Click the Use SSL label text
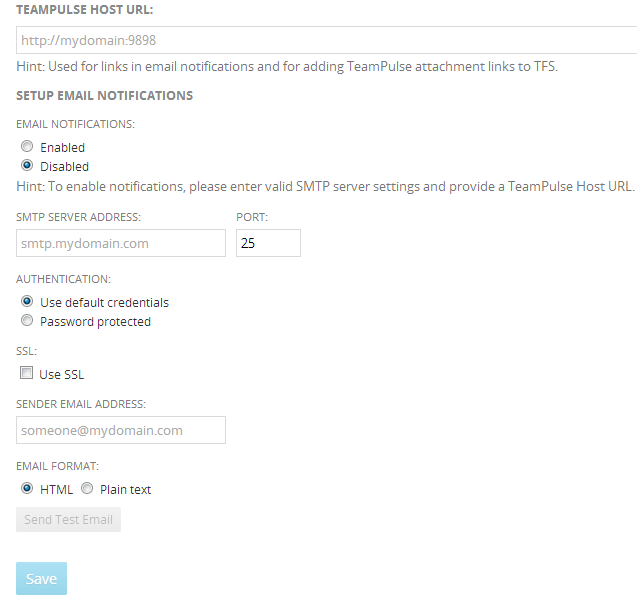 coord(62,375)
